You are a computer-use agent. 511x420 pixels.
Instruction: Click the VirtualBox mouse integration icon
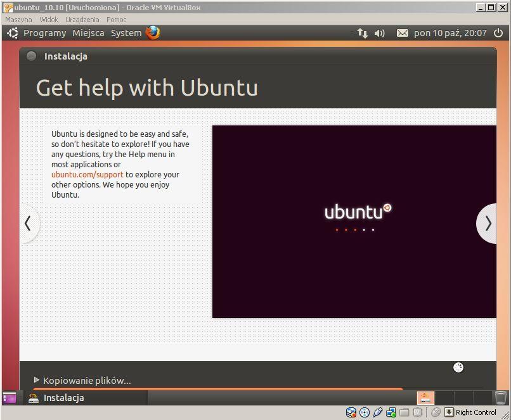click(x=436, y=412)
